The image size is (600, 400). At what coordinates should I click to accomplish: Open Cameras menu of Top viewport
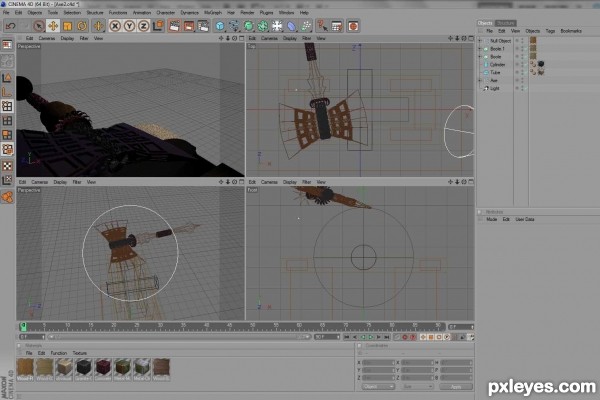(x=269, y=38)
